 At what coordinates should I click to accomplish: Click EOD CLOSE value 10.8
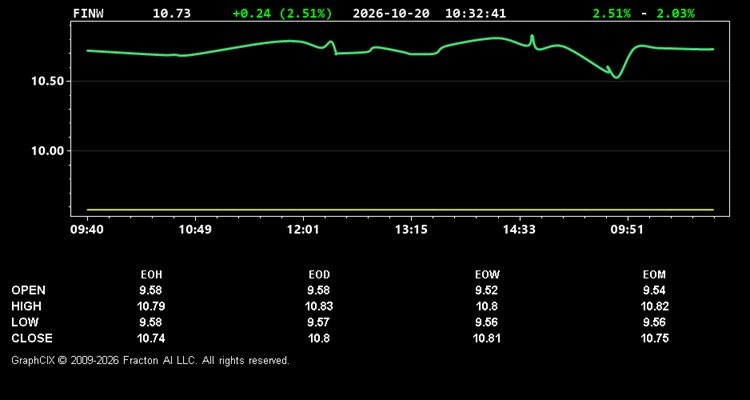coord(319,338)
